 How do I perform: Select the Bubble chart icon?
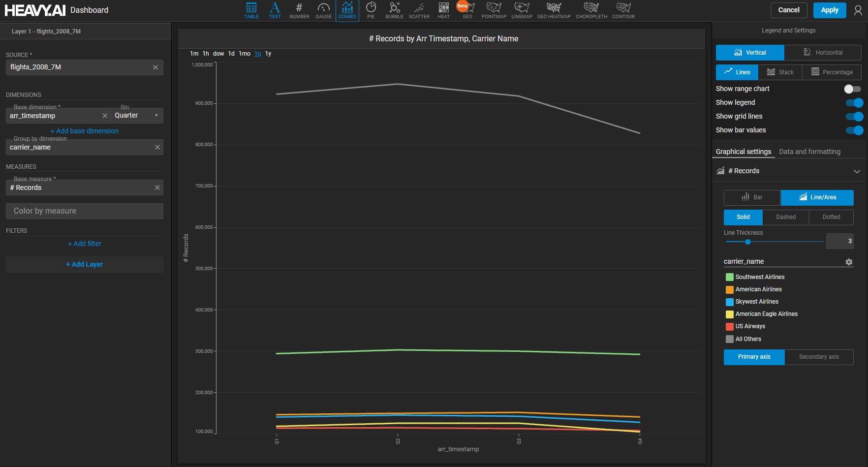click(x=394, y=10)
